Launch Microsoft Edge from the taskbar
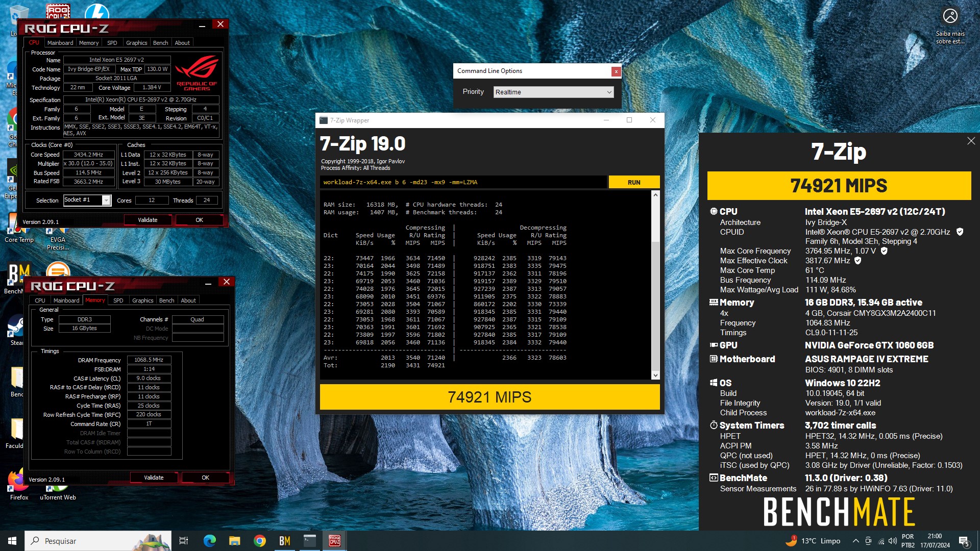 point(209,541)
